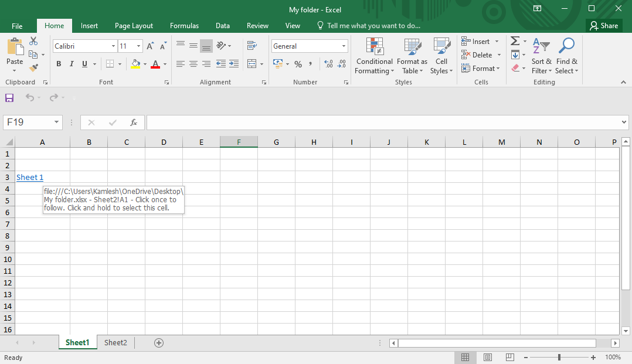This screenshot has width=632, height=364.
Task: Collapse the ribbon with chevron
Action: (624, 82)
